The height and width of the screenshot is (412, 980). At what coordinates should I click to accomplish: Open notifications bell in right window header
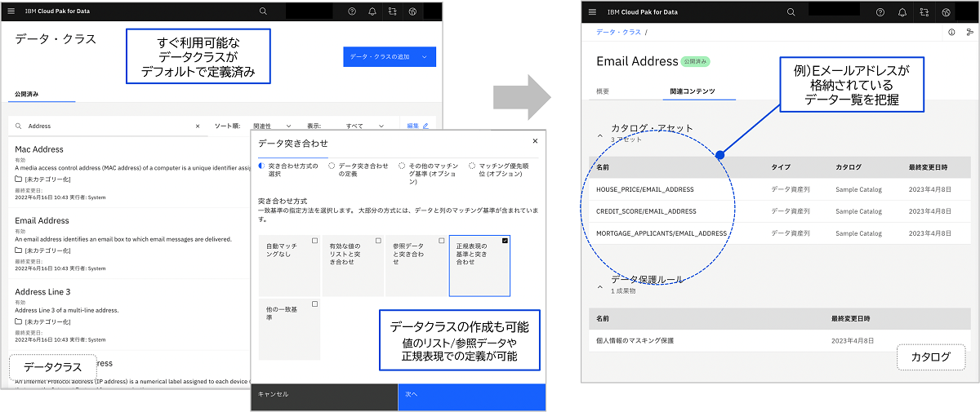point(902,12)
